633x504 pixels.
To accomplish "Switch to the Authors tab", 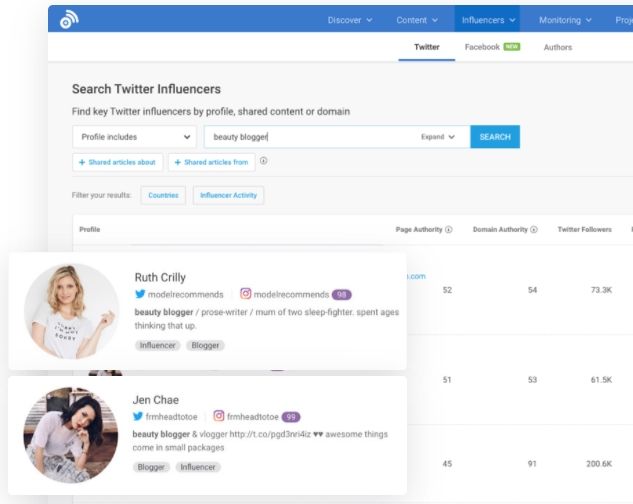I will (x=558, y=48).
